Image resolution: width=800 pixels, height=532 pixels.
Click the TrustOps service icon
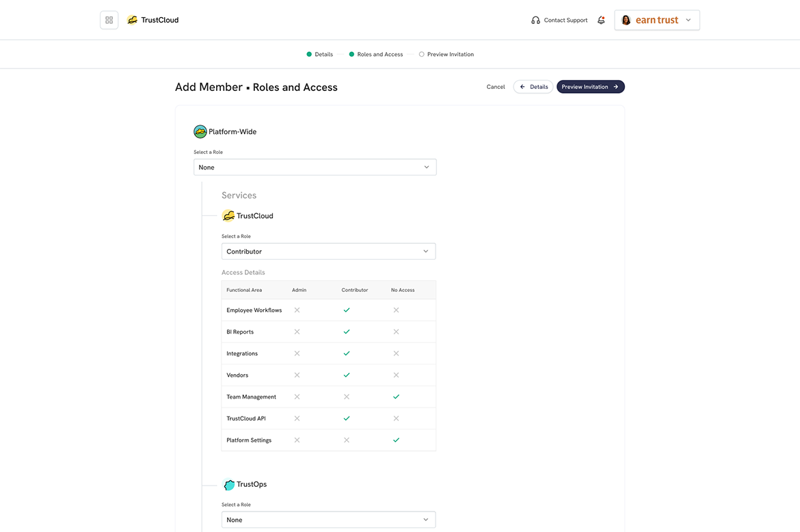(x=229, y=485)
